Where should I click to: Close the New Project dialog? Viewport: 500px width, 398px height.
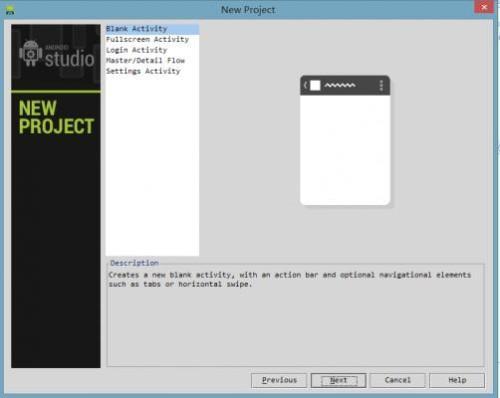(x=484, y=7)
